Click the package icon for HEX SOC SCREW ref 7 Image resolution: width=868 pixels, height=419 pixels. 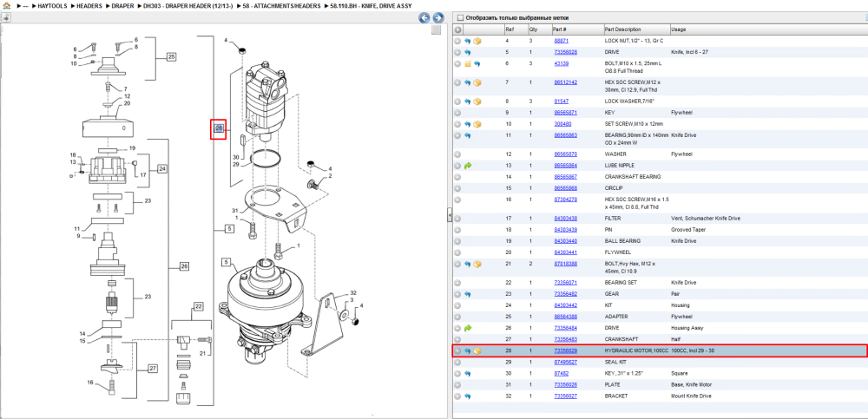[477, 82]
